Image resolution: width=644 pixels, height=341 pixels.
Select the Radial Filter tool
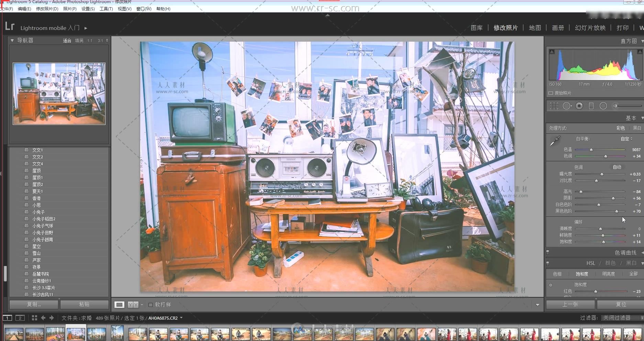click(x=603, y=106)
